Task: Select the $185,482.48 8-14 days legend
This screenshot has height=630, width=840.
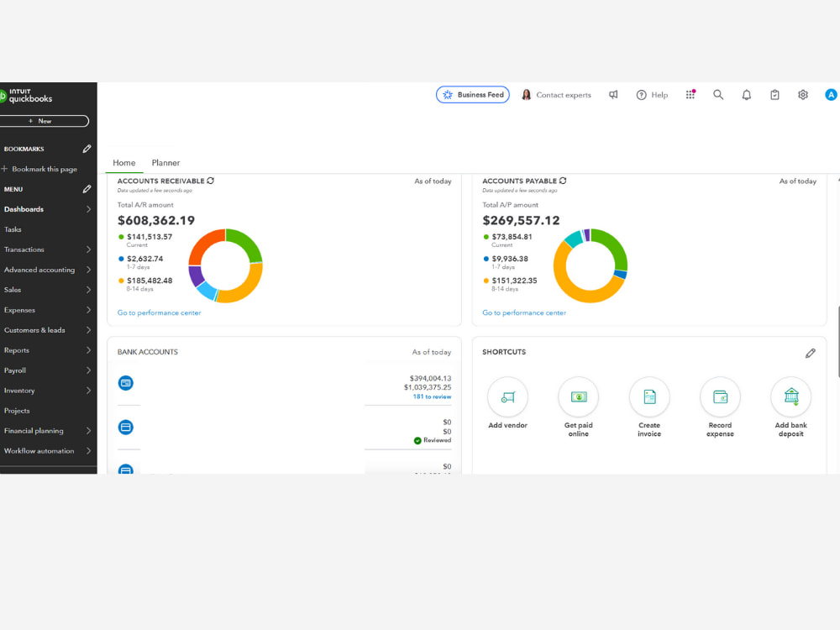Action: click(145, 284)
